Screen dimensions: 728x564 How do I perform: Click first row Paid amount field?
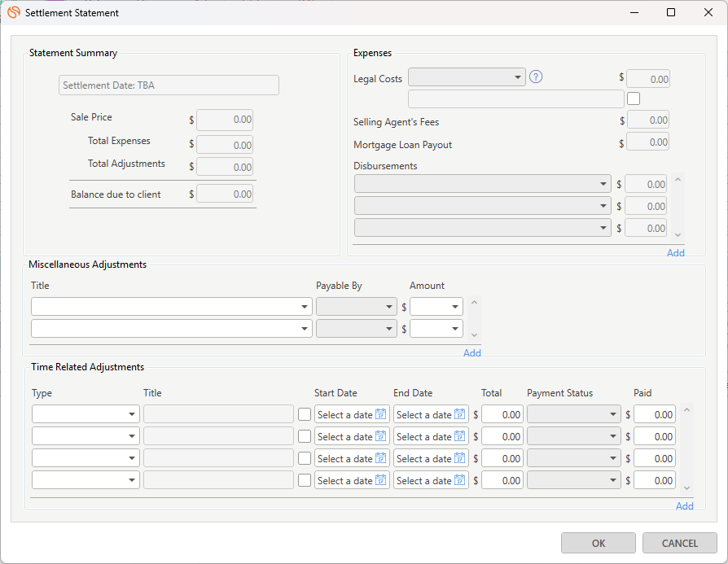click(655, 414)
